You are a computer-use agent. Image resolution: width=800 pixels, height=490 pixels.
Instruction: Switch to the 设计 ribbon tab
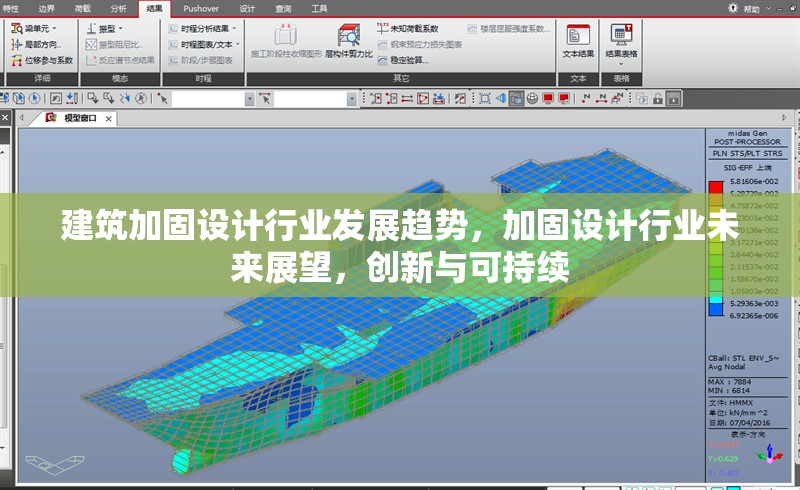(x=247, y=9)
